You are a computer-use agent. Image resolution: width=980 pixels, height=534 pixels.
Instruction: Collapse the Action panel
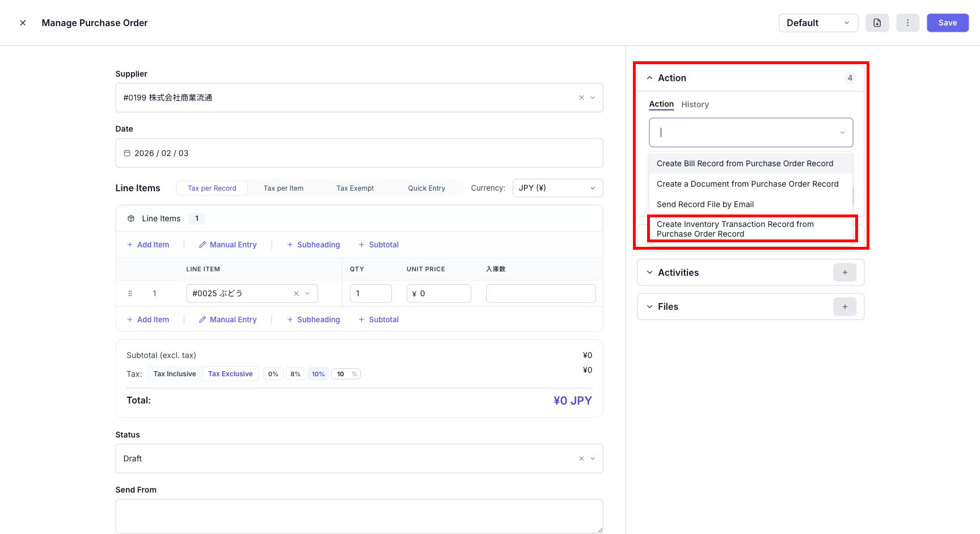coord(650,78)
